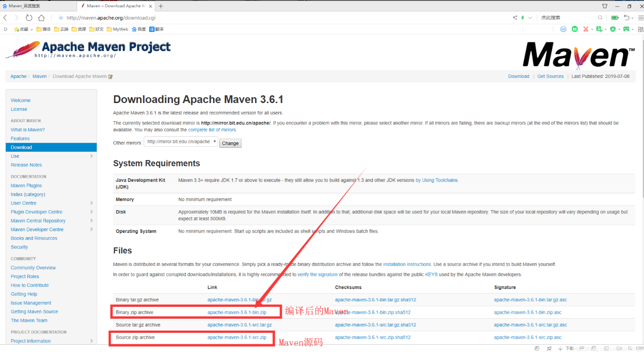Click the skin shirt icon in title bar

[x=605, y=6]
